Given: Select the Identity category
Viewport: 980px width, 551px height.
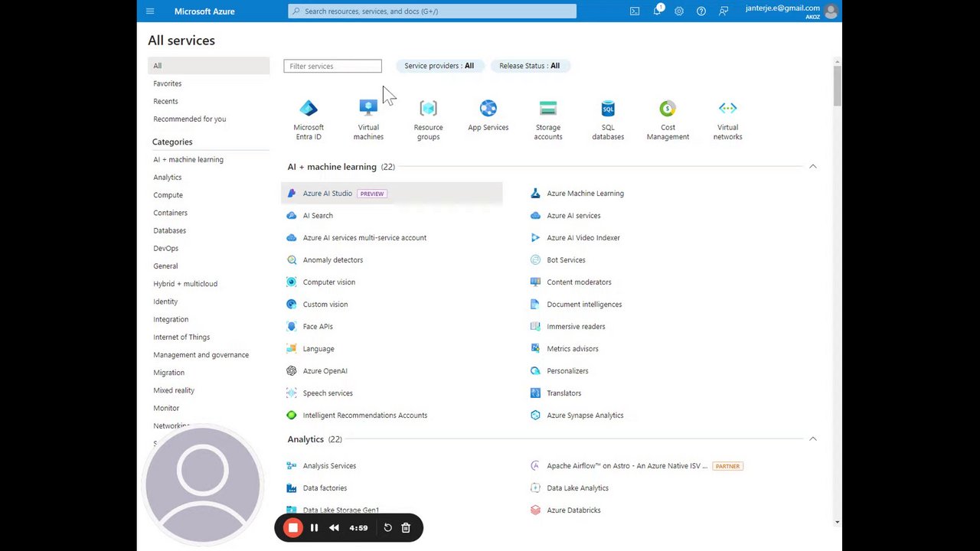Looking at the screenshot, I should coord(165,302).
